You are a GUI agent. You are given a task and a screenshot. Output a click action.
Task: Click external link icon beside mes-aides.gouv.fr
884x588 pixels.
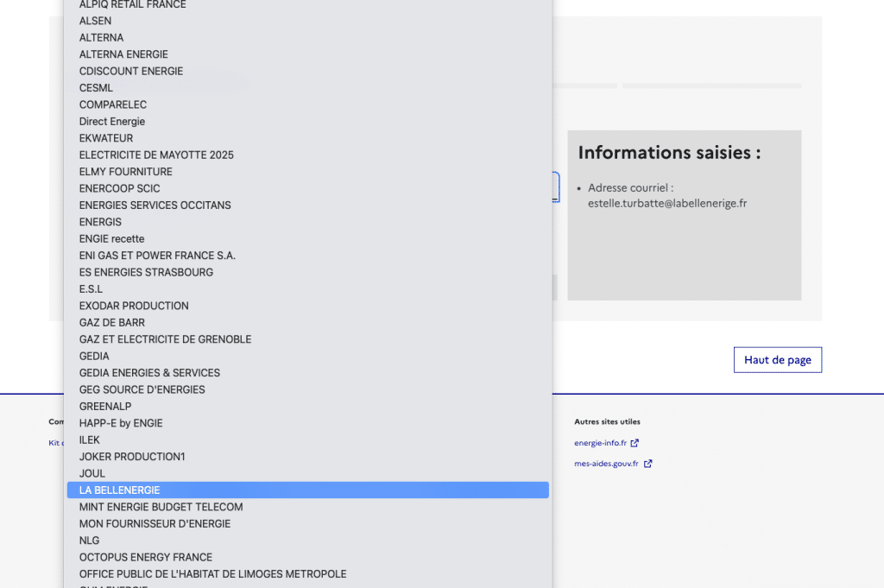point(647,464)
